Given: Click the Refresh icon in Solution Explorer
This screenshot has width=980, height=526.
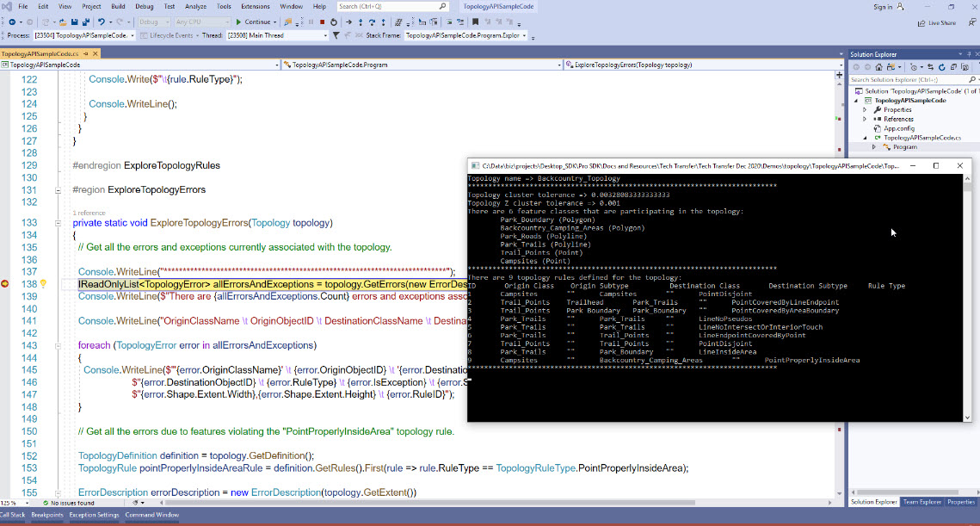Looking at the screenshot, I should 942,66.
